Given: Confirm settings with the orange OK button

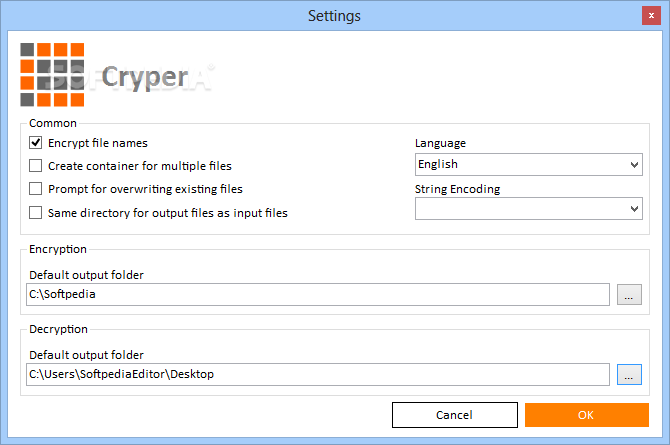Looking at the screenshot, I should point(587,415).
